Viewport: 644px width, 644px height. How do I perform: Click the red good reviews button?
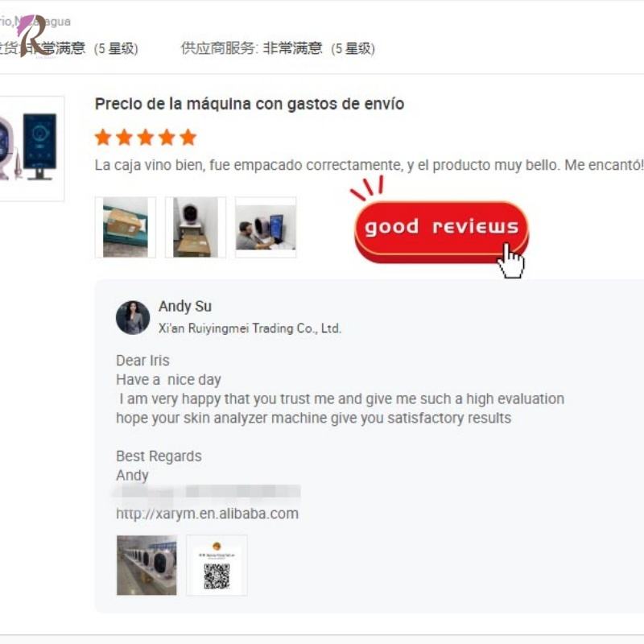click(x=441, y=231)
